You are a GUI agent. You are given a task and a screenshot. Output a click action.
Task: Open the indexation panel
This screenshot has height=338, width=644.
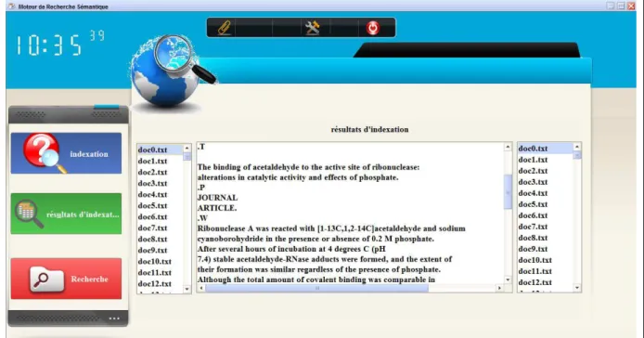click(66, 153)
